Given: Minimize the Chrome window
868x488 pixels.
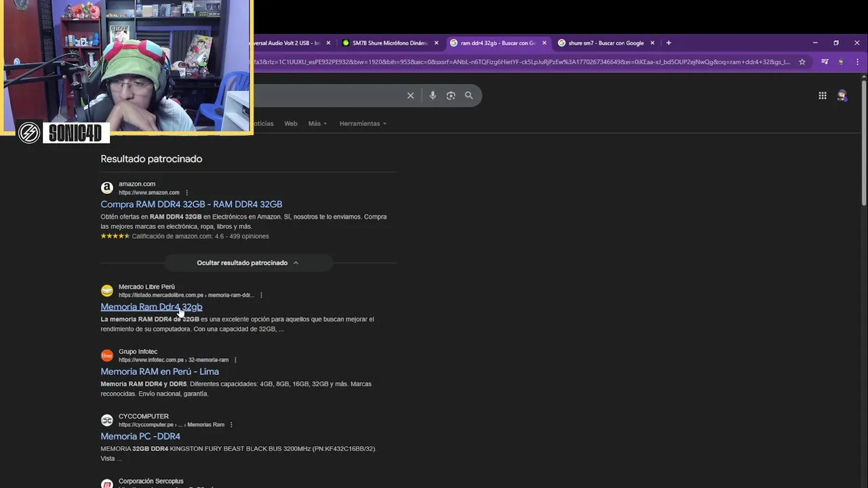Looking at the screenshot, I should pyautogui.click(x=815, y=43).
